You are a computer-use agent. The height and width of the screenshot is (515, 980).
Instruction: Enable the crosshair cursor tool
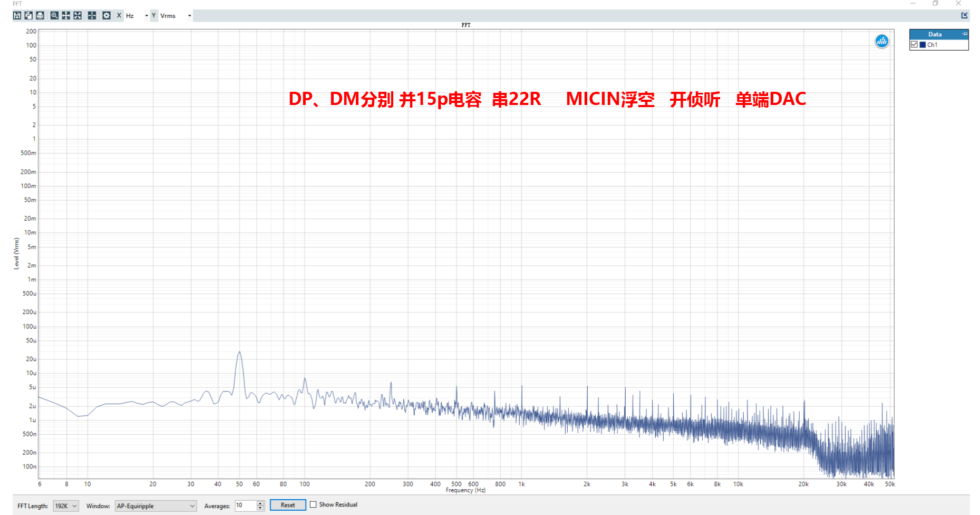(x=92, y=15)
